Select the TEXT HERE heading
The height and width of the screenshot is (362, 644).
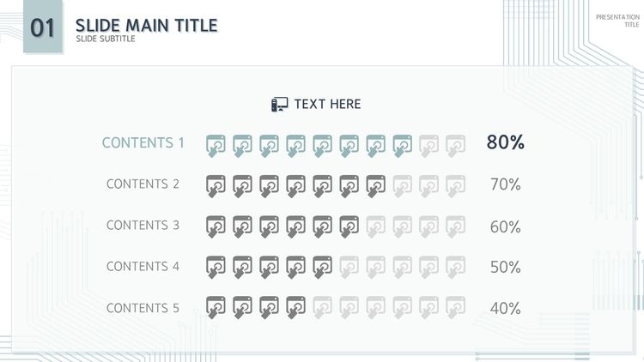click(327, 105)
